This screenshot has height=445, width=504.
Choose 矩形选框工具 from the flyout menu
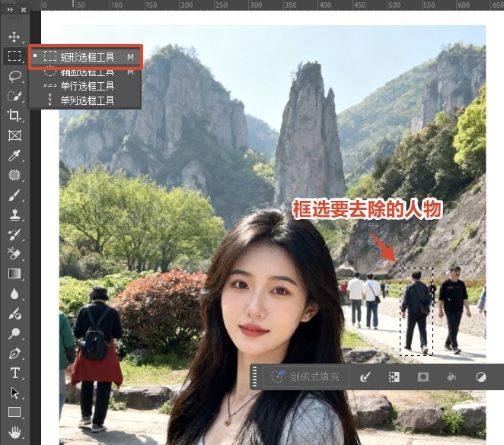tap(87, 57)
